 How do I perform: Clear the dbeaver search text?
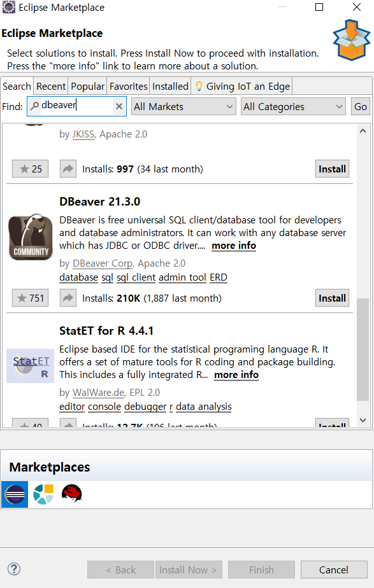pos(119,106)
